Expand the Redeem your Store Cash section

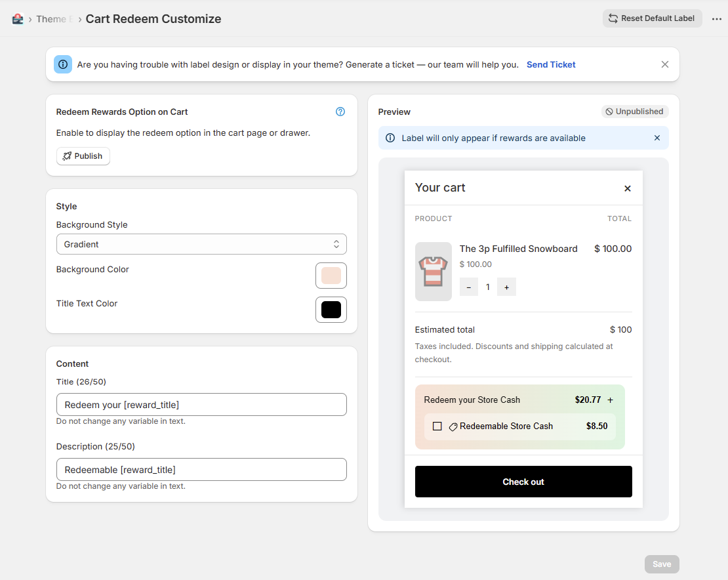click(x=609, y=400)
